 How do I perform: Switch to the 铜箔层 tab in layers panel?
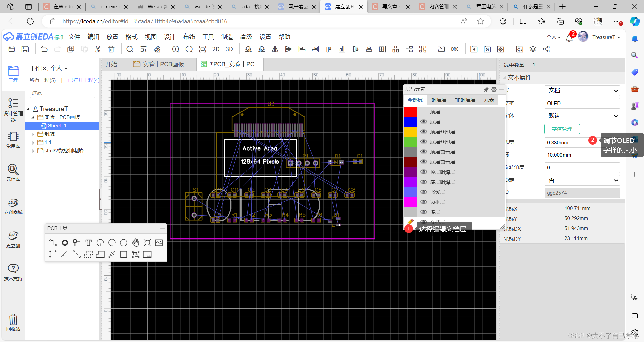tap(439, 100)
